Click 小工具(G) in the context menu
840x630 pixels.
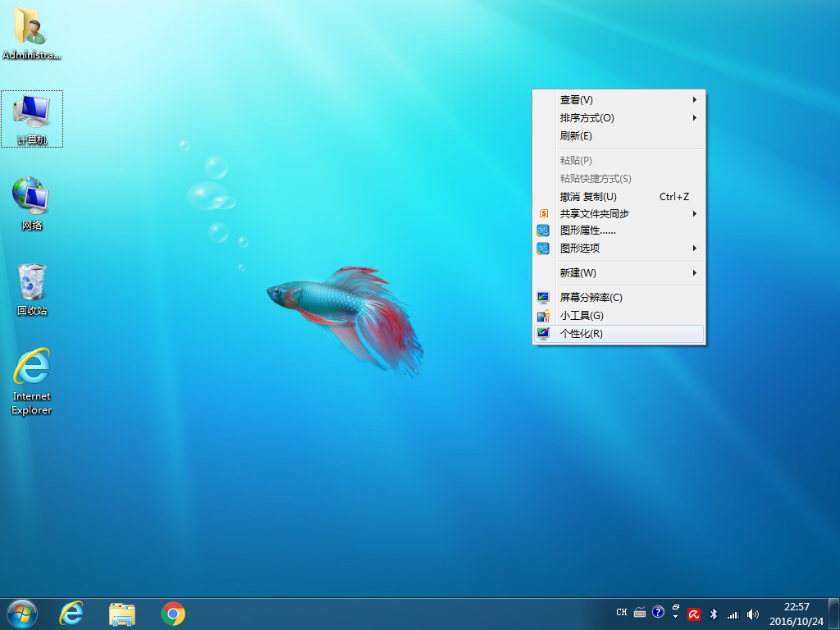(582, 316)
